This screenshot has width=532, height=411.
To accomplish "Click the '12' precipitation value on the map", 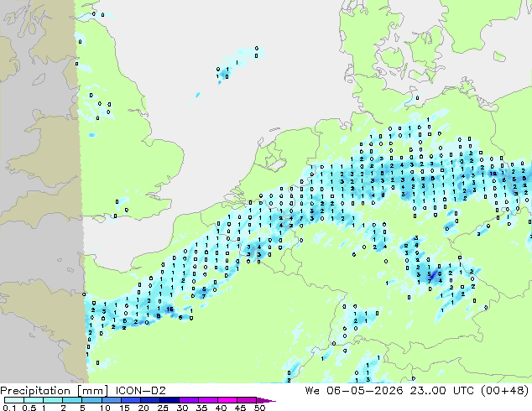I will tap(493, 174).
